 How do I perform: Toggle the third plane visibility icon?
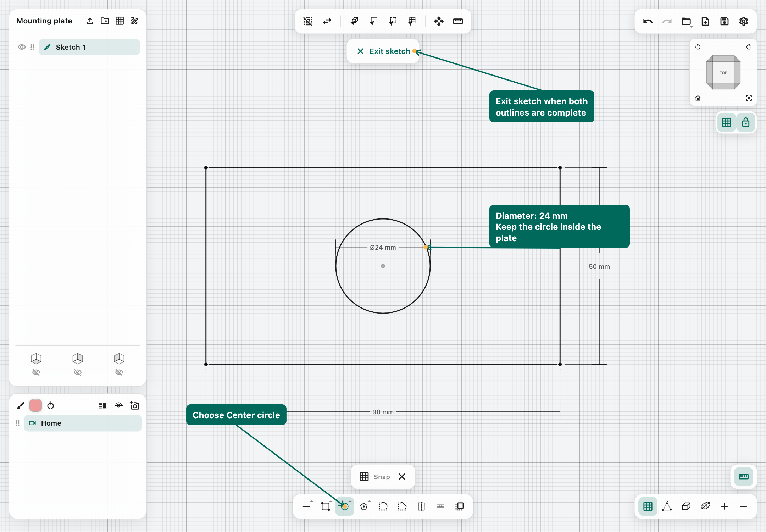click(119, 372)
